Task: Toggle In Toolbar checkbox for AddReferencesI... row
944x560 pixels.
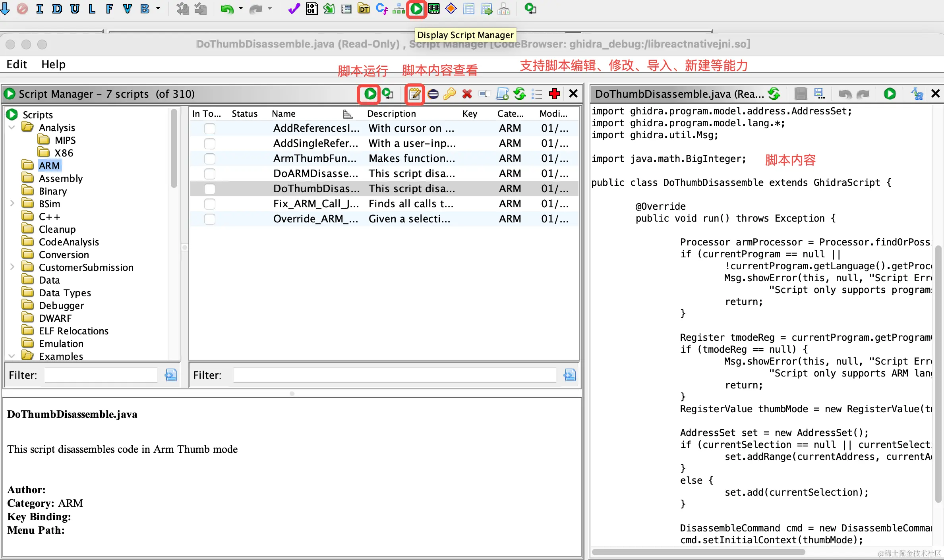Action: (x=209, y=128)
